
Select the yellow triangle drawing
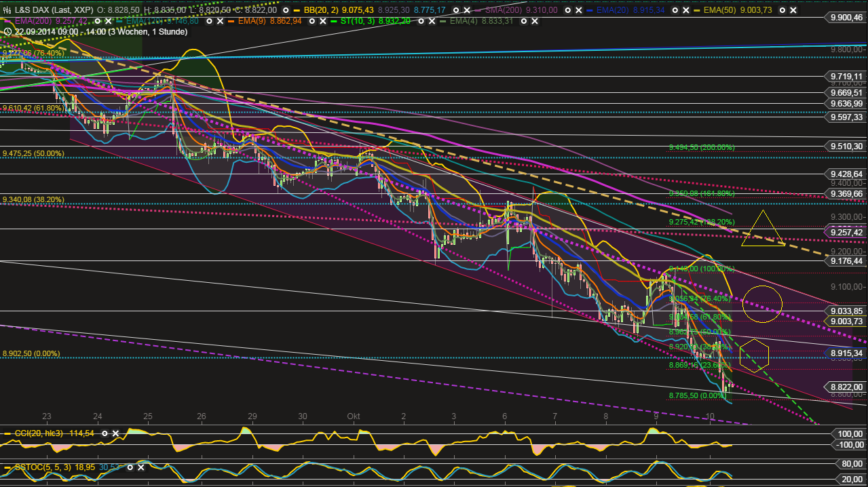pyautogui.click(x=763, y=229)
